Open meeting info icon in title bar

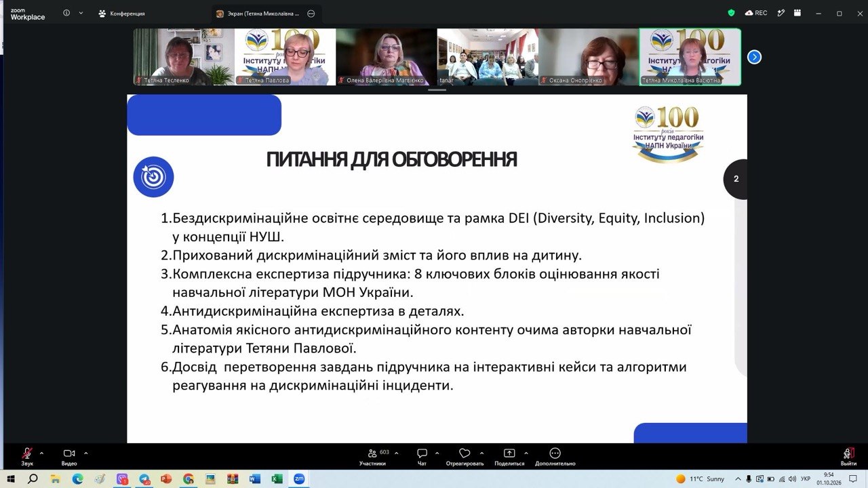pos(66,13)
